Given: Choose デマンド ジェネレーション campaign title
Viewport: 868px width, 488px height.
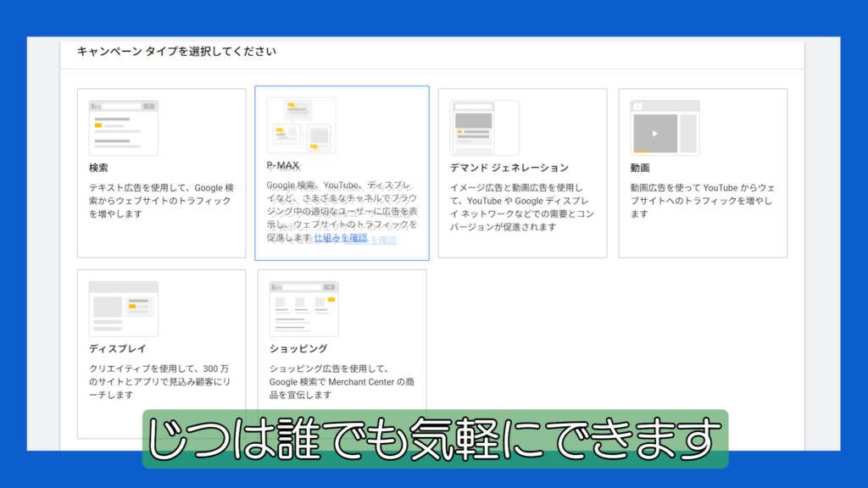Looking at the screenshot, I should (509, 168).
